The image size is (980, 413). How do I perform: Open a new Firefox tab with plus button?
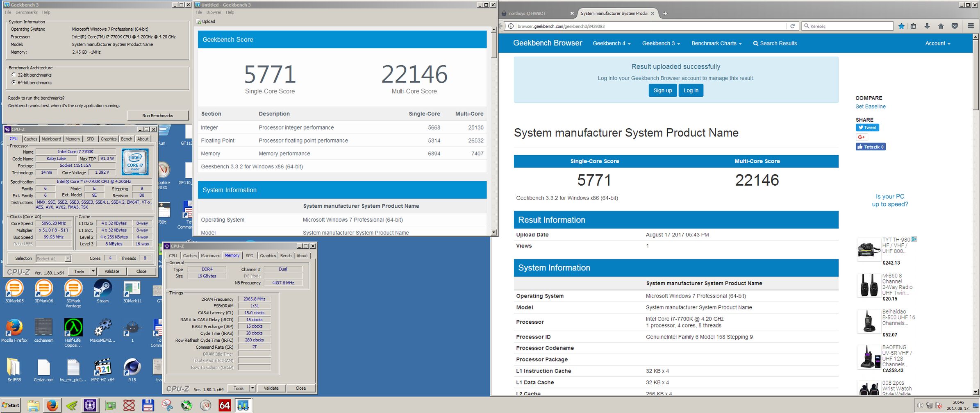click(x=665, y=14)
